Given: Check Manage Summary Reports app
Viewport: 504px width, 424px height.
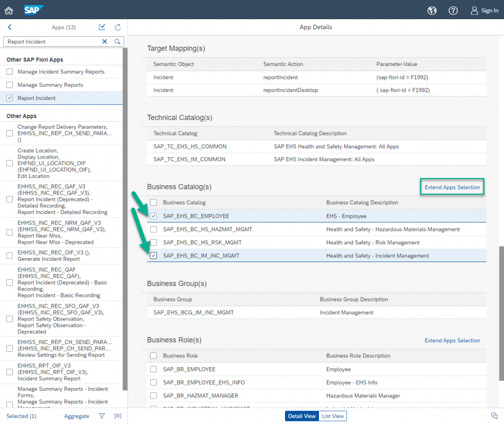Looking at the screenshot, I should [x=10, y=85].
